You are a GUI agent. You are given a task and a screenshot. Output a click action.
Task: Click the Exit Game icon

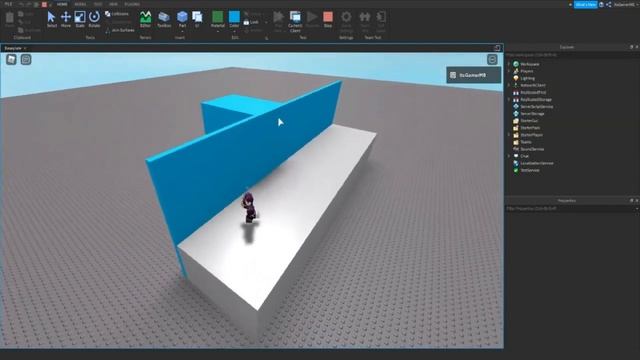[381, 17]
